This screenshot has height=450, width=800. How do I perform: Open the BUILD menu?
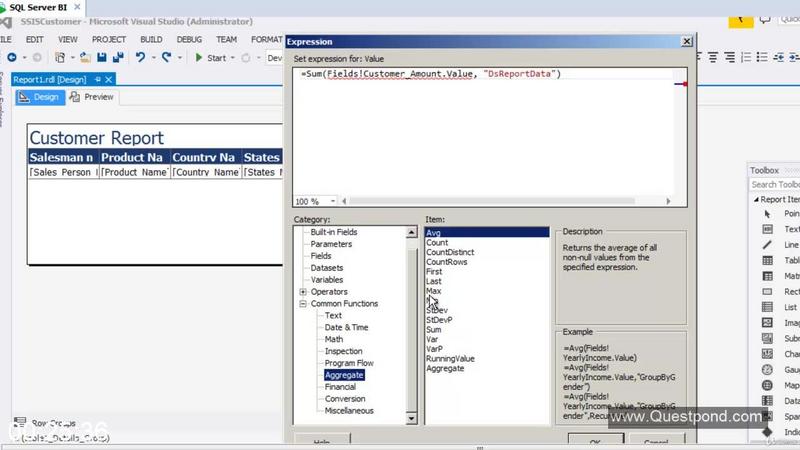pos(151,39)
